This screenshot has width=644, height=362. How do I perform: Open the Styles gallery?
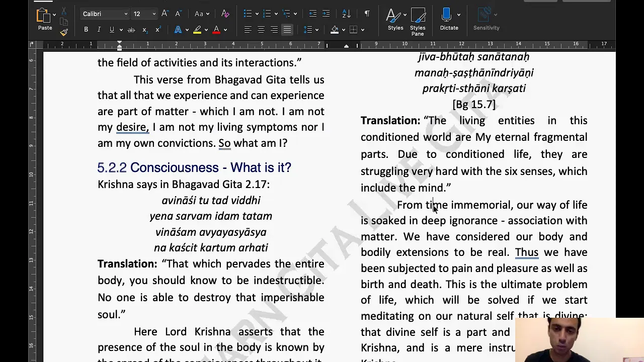pos(395,19)
